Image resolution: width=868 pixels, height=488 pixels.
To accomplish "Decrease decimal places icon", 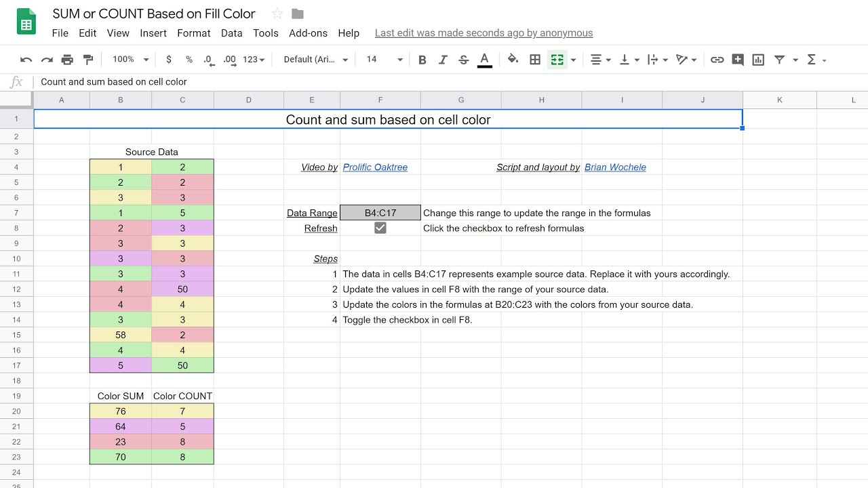I will [x=209, y=60].
